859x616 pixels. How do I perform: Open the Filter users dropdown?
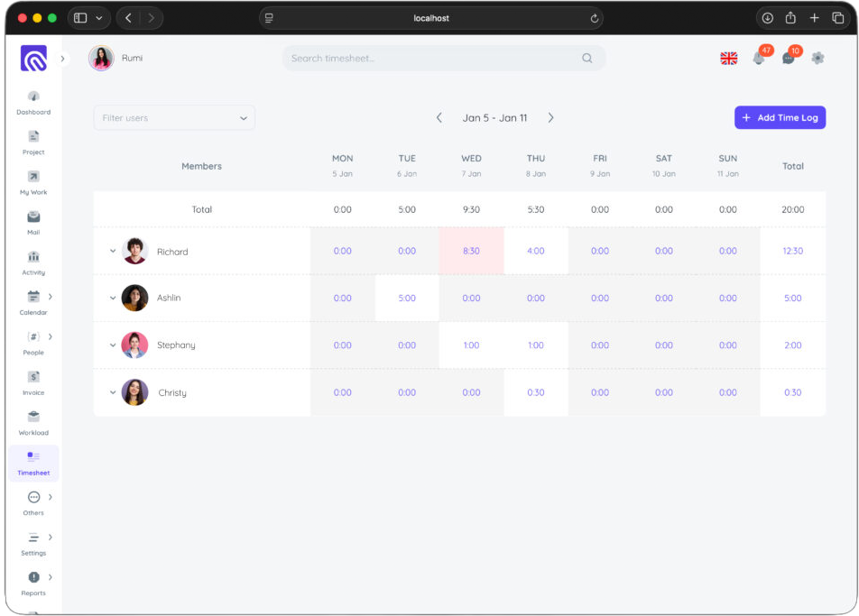coord(174,118)
